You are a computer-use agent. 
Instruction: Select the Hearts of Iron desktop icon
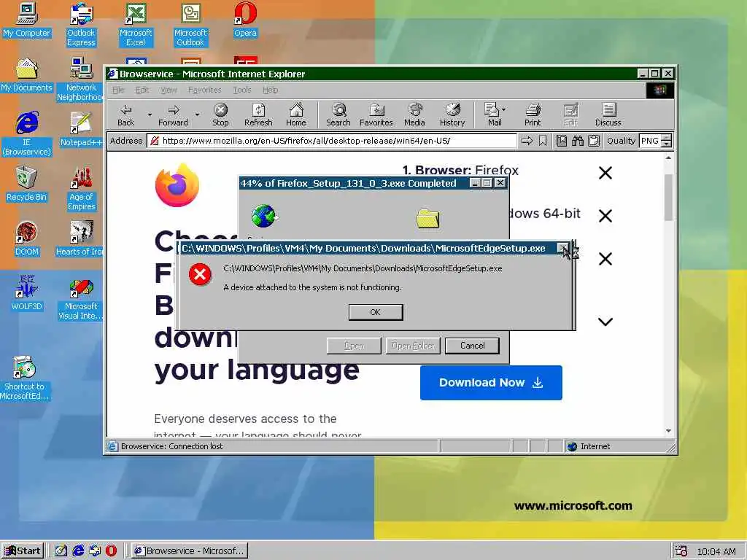80,239
